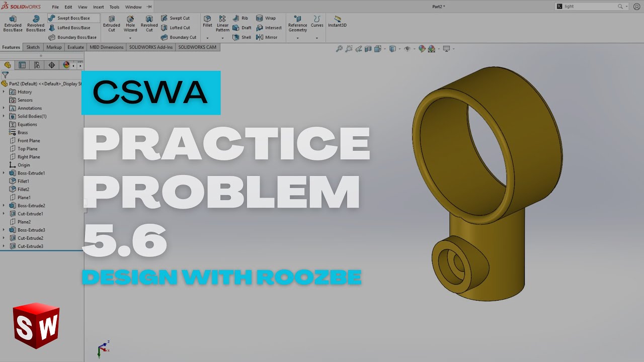644x362 pixels.
Task: Open the DimXpertManager crosshair tab
Action: [x=51, y=65]
